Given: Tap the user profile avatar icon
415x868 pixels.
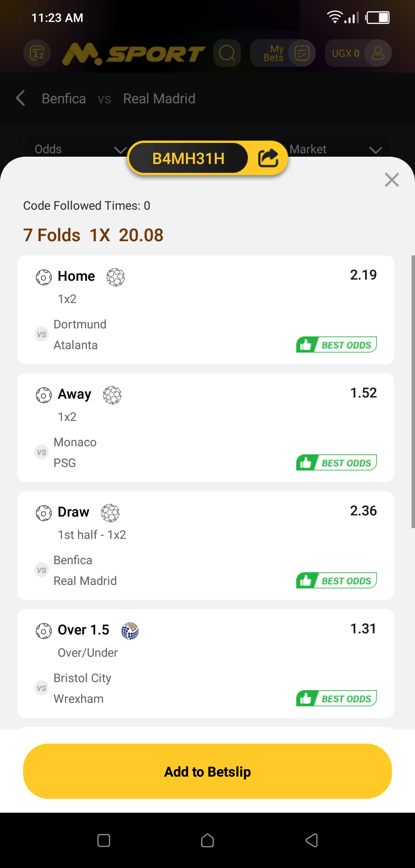Looking at the screenshot, I should (378, 53).
